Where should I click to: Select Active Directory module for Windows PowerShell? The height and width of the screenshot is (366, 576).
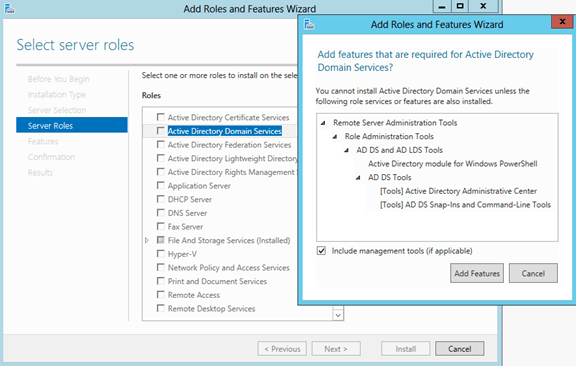pos(453,164)
